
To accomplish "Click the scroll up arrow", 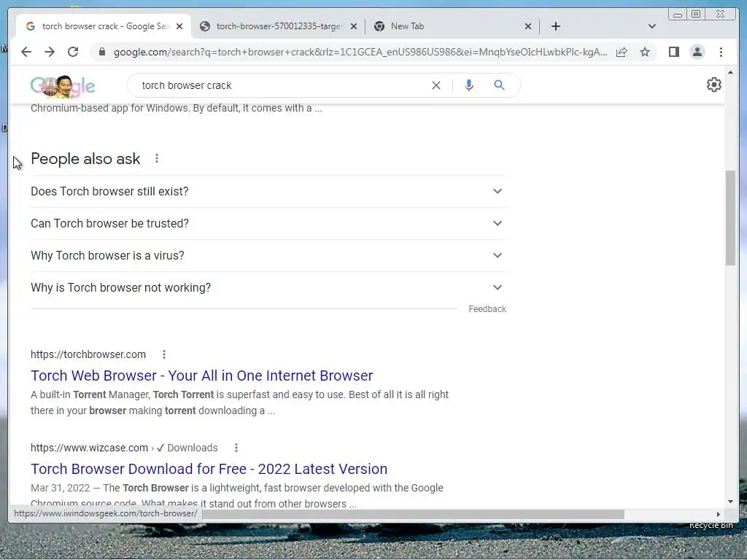I will pos(730,72).
